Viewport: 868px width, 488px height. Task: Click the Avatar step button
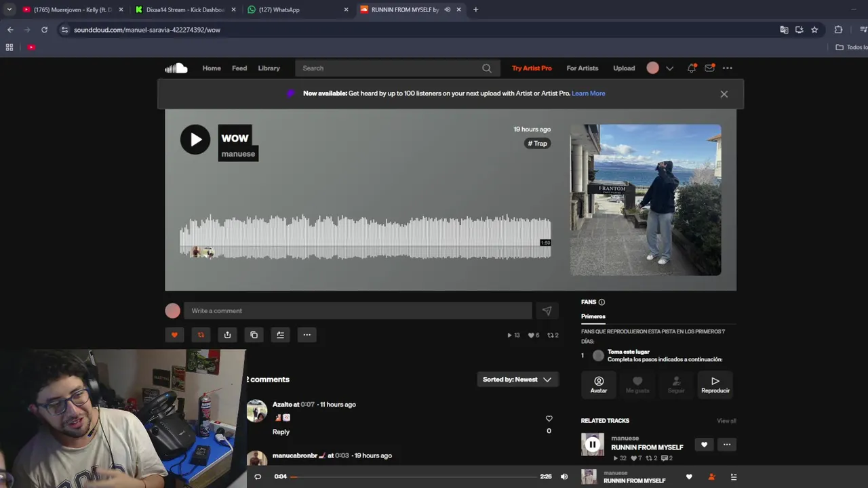click(599, 384)
